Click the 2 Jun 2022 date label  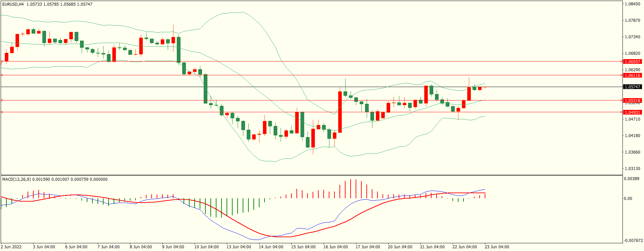pos(11,247)
